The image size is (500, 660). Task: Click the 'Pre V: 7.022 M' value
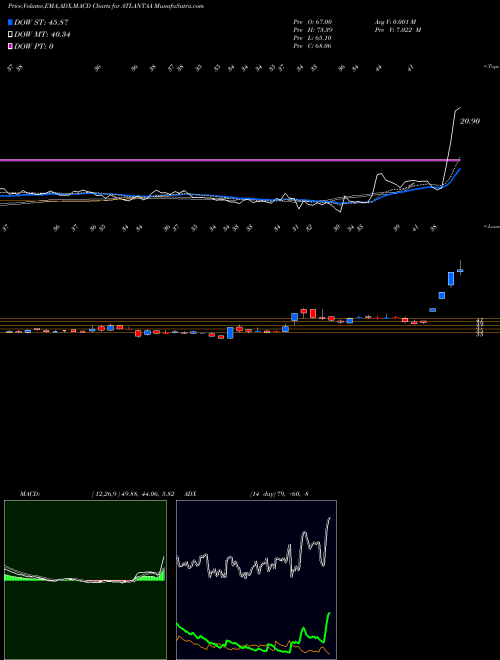coord(400,30)
